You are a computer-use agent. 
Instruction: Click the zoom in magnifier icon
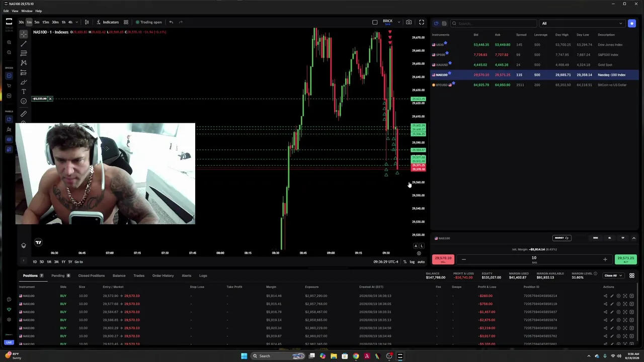9,42
